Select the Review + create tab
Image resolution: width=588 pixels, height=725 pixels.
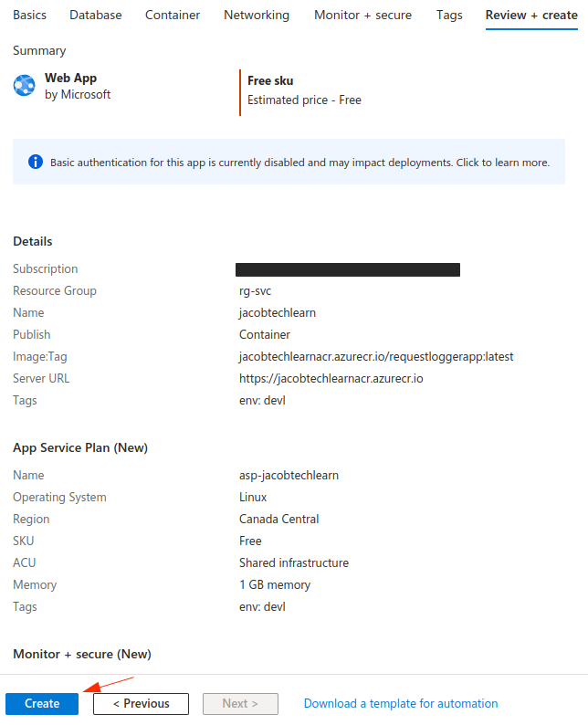[531, 16]
